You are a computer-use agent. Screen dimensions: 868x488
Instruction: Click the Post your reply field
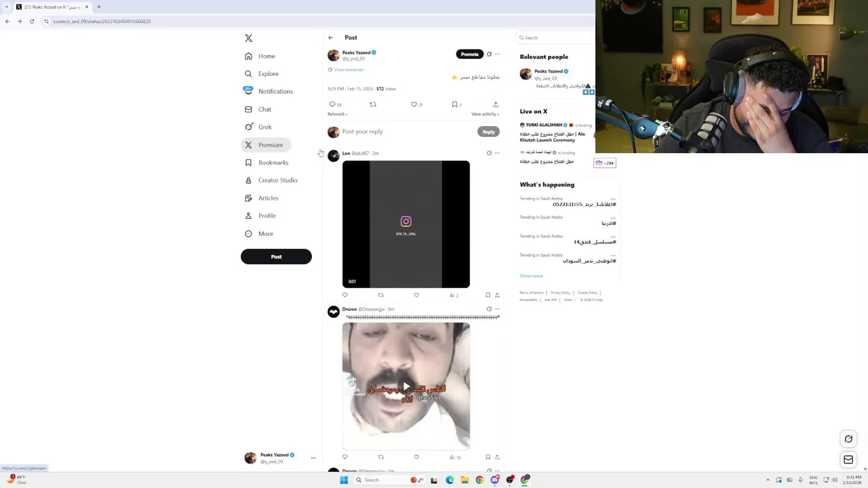[x=407, y=131]
